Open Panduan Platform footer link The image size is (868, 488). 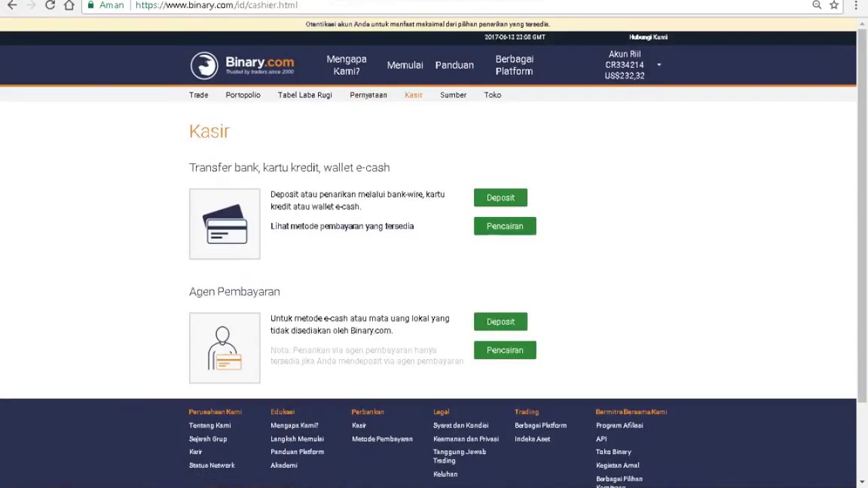pyautogui.click(x=297, y=452)
